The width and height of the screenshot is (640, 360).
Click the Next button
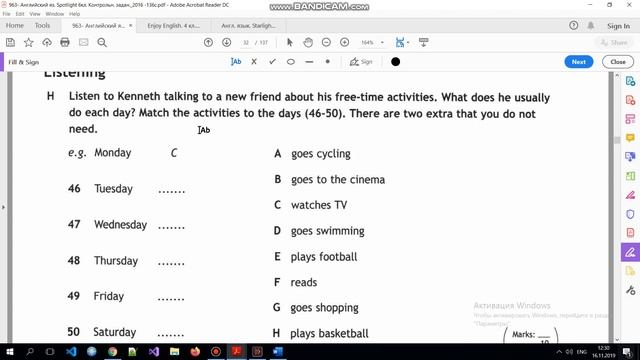[x=579, y=62]
